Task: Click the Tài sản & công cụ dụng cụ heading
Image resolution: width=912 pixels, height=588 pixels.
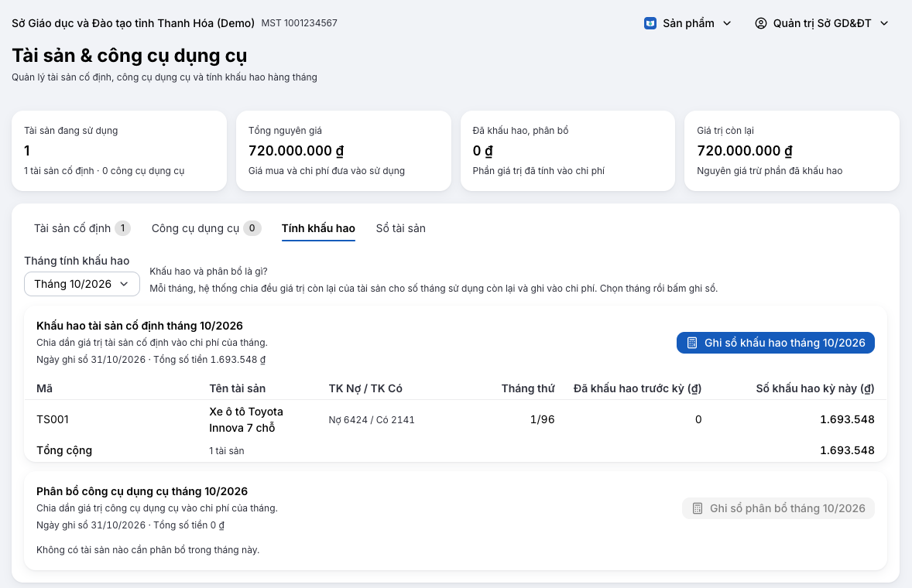Action: tap(129, 56)
